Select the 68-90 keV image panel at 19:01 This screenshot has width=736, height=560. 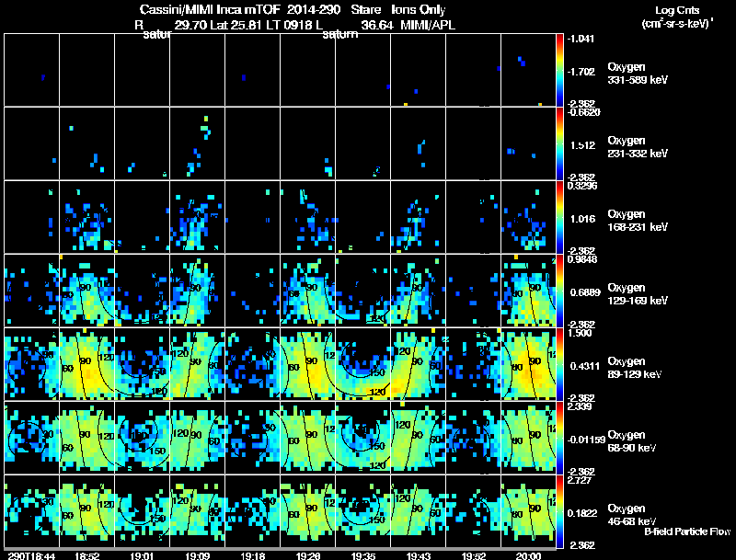tap(143, 438)
